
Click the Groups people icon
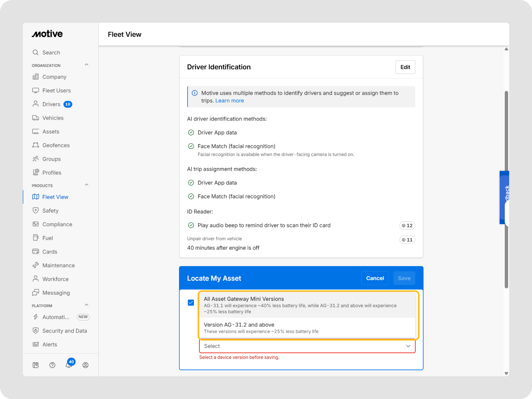coord(36,159)
